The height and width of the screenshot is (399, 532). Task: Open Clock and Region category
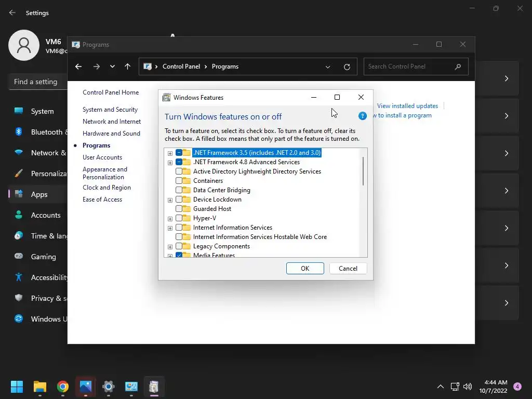click(x=107, y=187)
